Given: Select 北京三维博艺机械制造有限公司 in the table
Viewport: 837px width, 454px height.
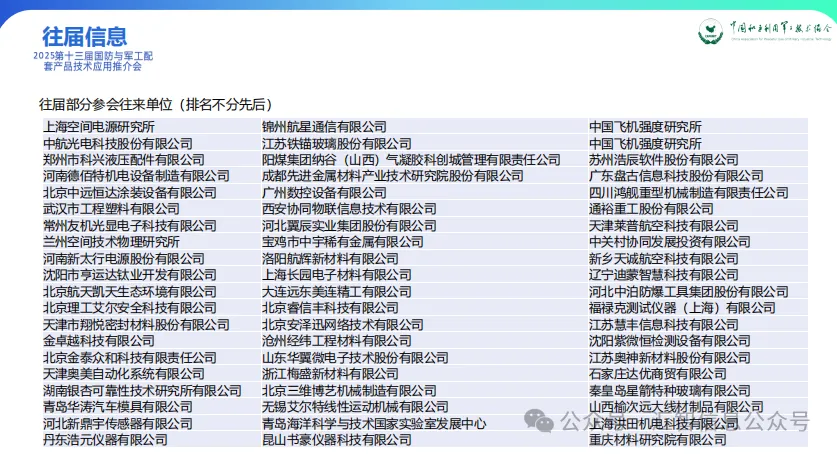Looking at the screenshot, I should point(349,391).
